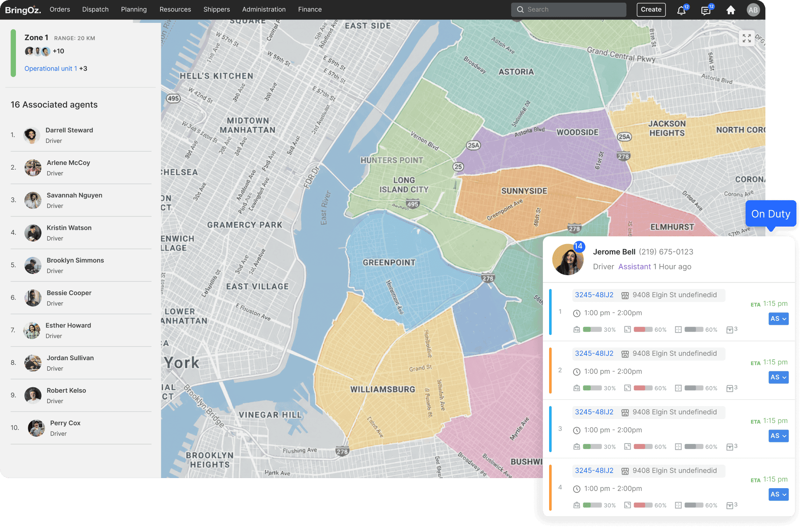
Task: Click the 30% weight bar on order row 1
Action: click(592, 329)
